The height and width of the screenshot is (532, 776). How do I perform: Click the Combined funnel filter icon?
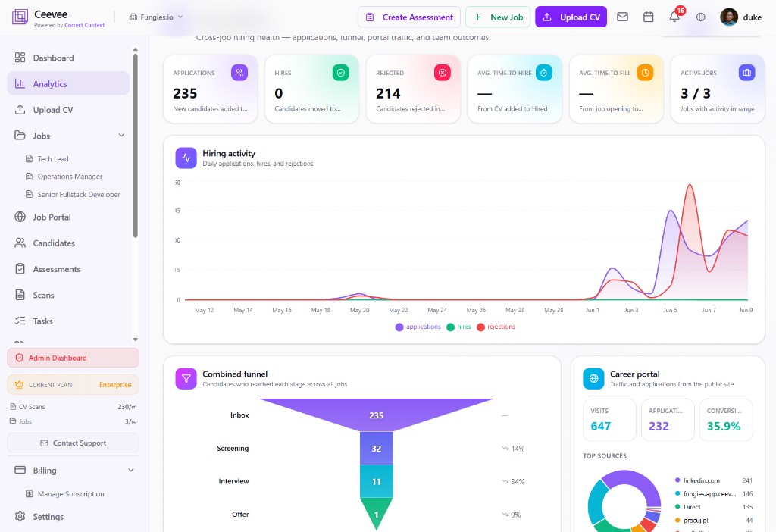coord(186,379)
